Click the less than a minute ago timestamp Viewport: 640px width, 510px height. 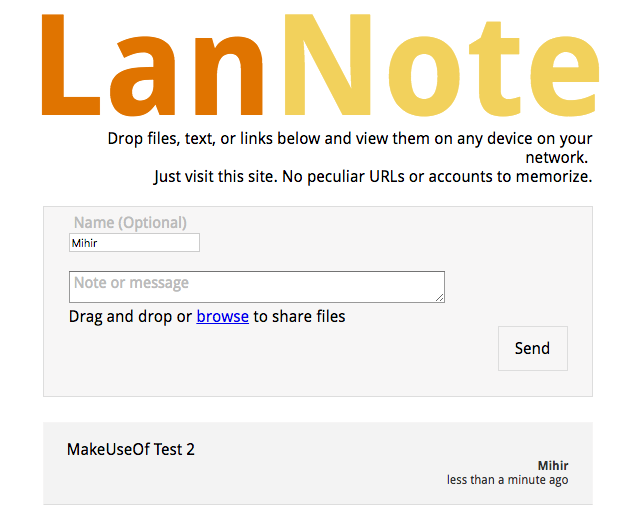point(507,480)
